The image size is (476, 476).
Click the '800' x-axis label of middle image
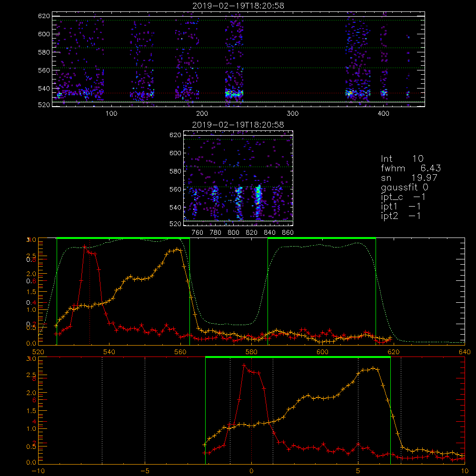(x=233, y=233)
